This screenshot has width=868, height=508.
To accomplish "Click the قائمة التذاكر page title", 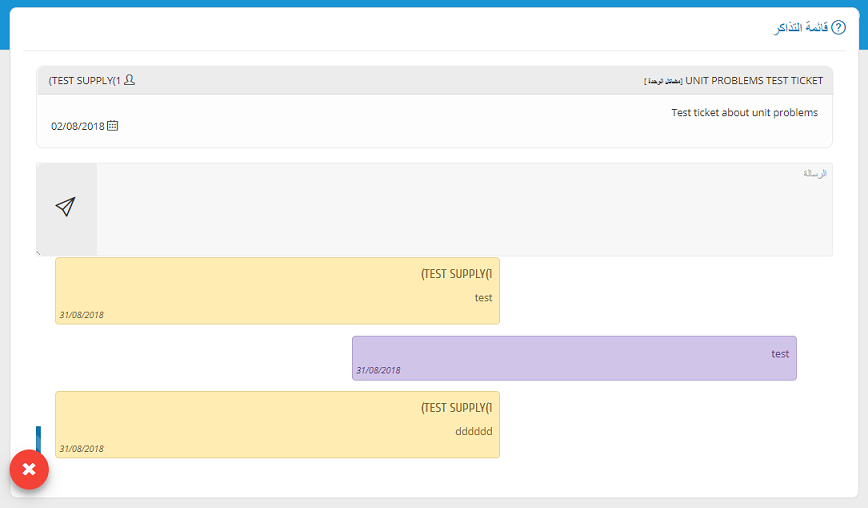I will tap(799, 28).
